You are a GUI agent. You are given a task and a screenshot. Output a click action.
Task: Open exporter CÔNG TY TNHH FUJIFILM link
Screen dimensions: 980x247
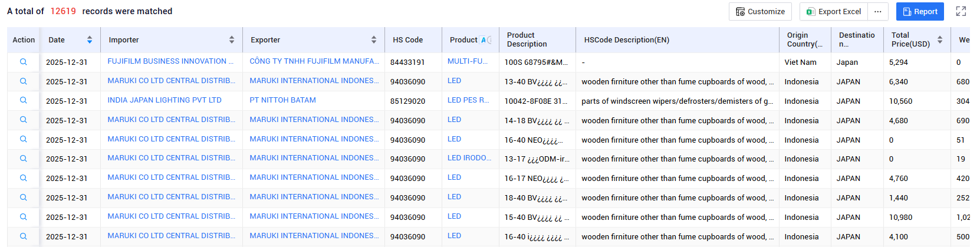314,61
